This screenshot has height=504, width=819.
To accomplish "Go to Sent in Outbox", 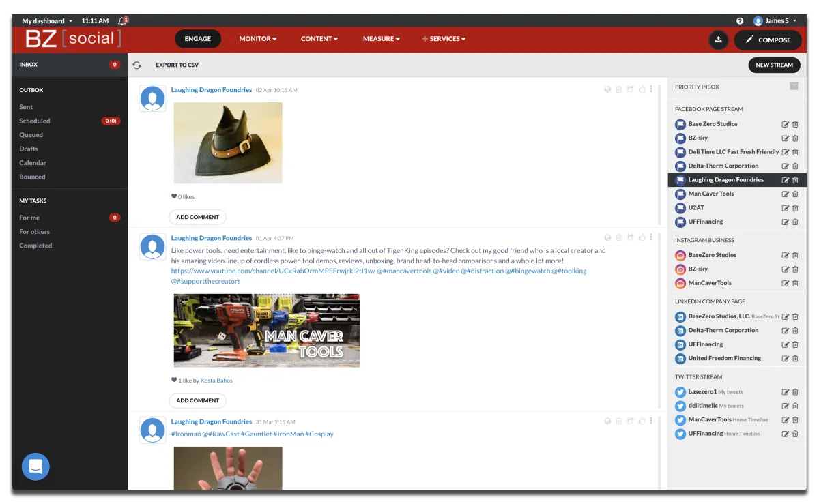I will pyautogui.click(x=26, y=107).
